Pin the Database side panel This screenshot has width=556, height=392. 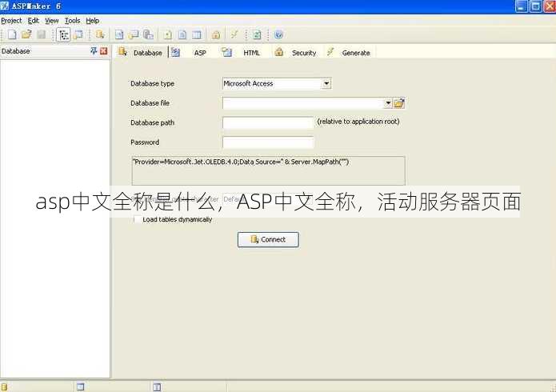tap(94, 50)
